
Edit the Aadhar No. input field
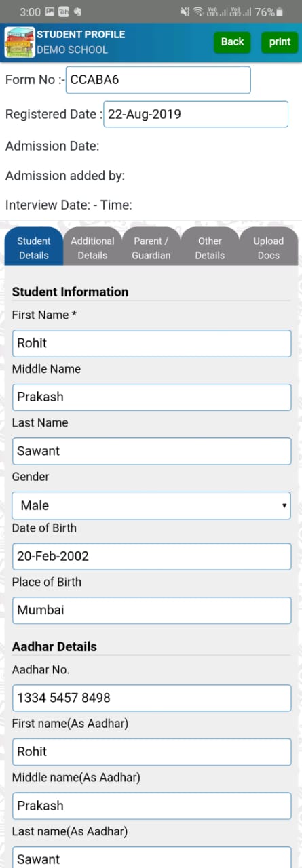coord(151,698)
